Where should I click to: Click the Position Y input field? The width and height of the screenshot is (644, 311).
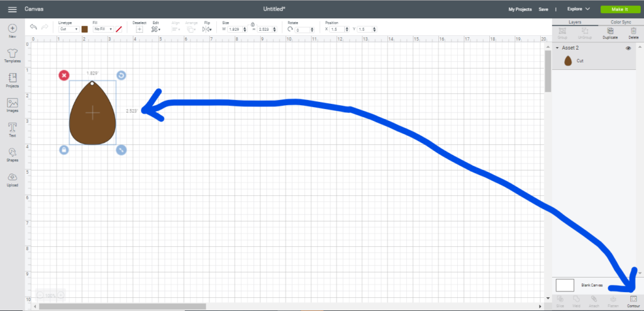click(364, 30)
